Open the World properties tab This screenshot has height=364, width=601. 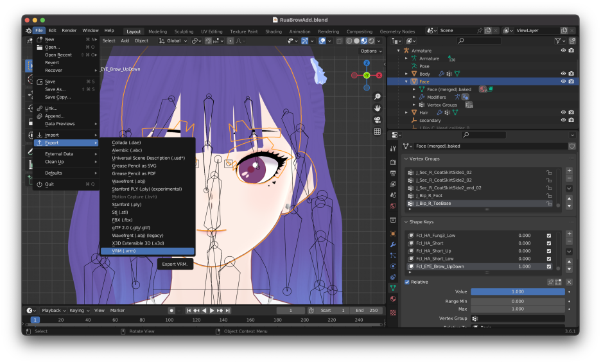coord(393,206)
